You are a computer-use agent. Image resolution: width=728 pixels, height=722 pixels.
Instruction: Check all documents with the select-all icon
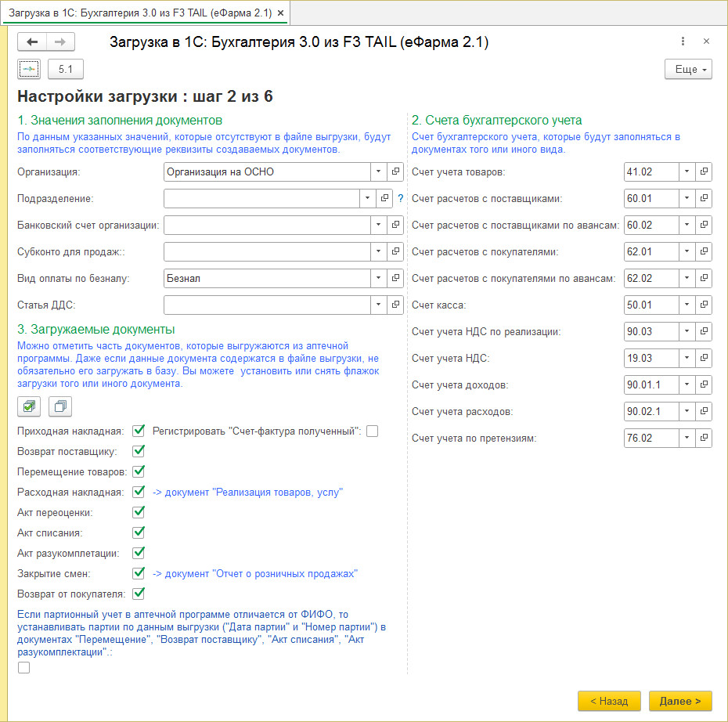(29, 406)
